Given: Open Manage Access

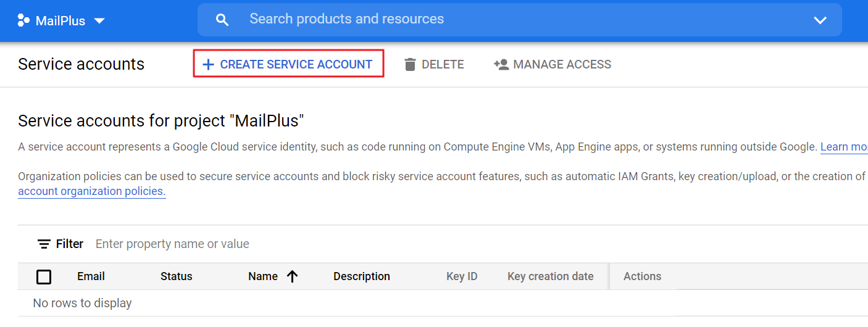Looking at the screenshot, I should point(553,64).
